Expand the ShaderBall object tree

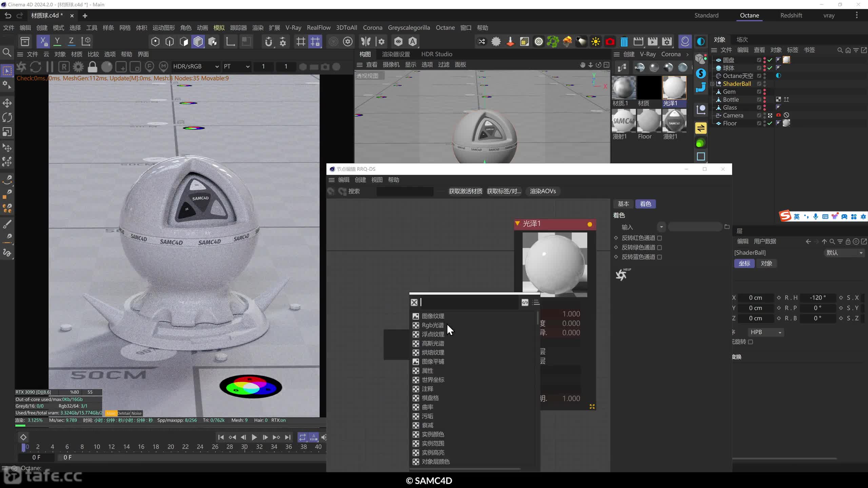click(712, 84)
